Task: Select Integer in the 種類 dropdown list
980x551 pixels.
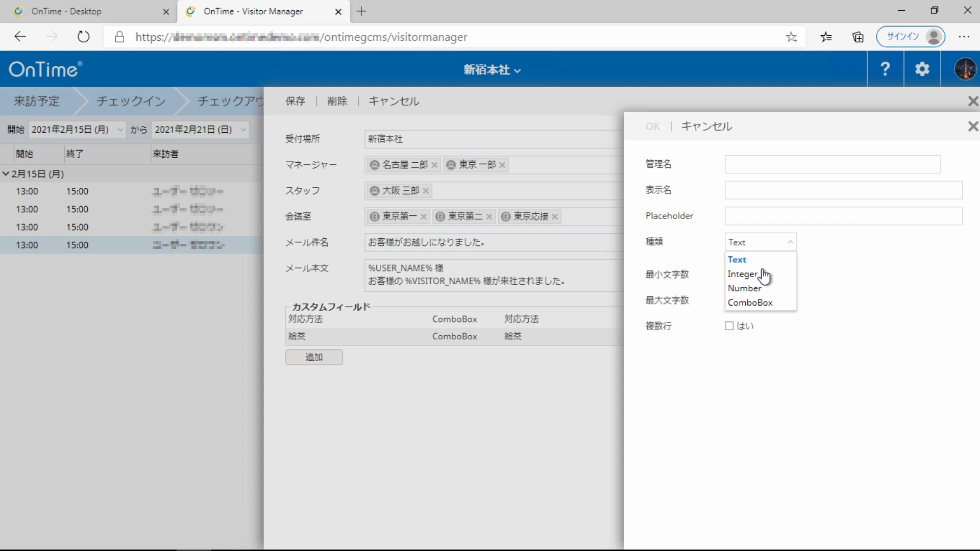Action: 743,274
